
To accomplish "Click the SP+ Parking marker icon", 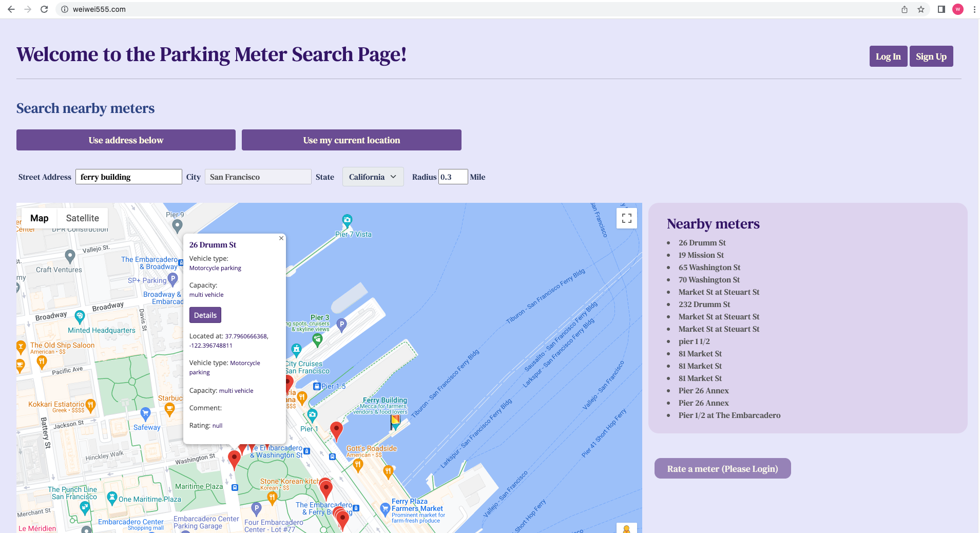I will pos(173,279).
